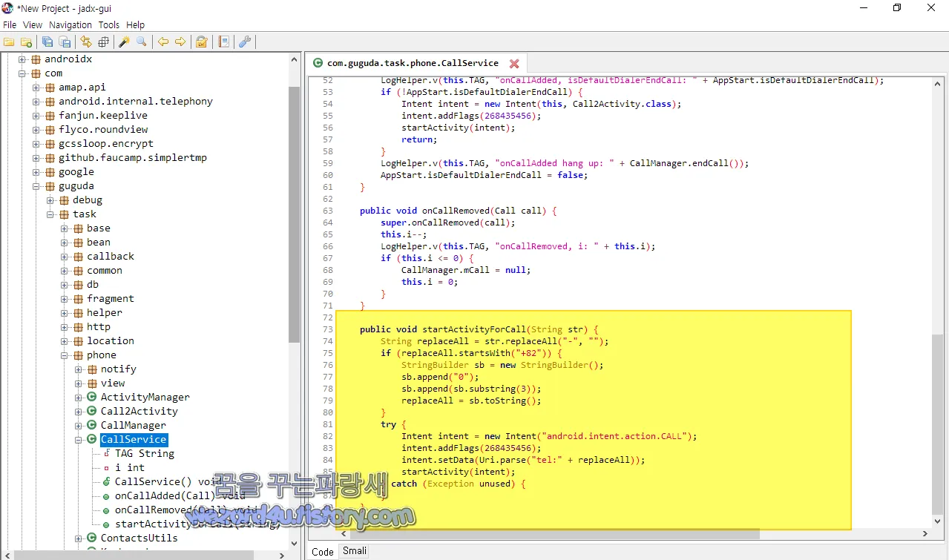Open the Tools menu
Screen dimensions: 949x560
(x=108, y=24)
